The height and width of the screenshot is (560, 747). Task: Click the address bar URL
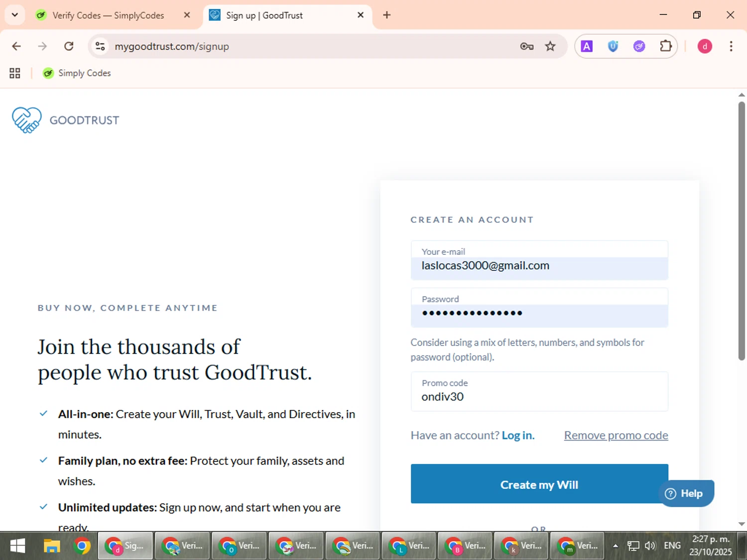[x=172, y=46]
